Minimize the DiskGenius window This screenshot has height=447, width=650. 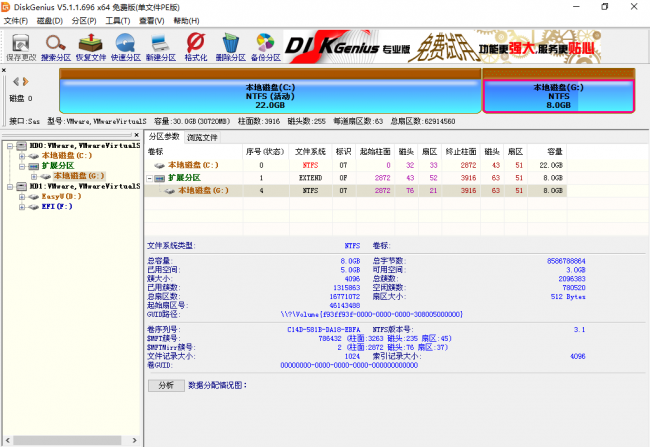click(x=576, y=7)
